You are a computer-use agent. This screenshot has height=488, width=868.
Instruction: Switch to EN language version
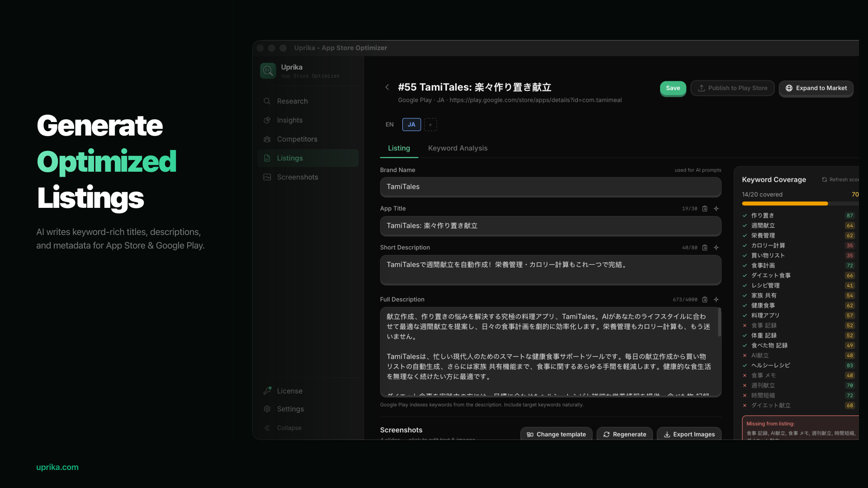pyautogui.click(x=389, y=125)
